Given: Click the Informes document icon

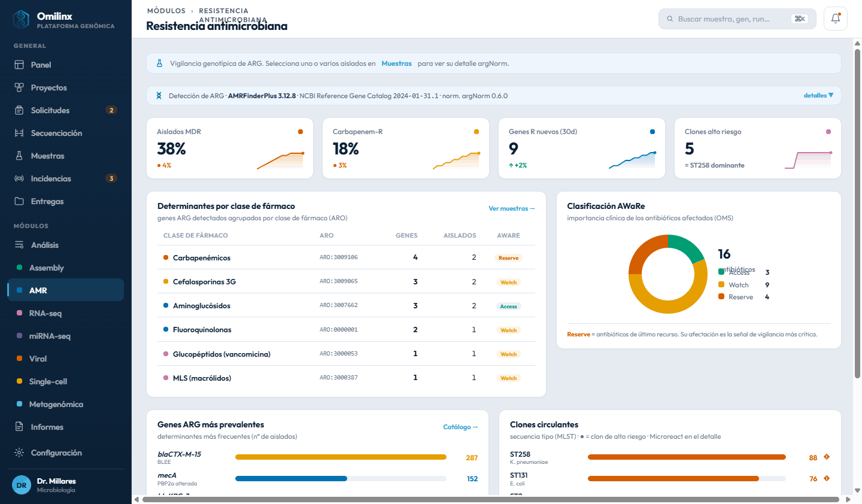Looking at the screenshot, I should click(19, 427).
